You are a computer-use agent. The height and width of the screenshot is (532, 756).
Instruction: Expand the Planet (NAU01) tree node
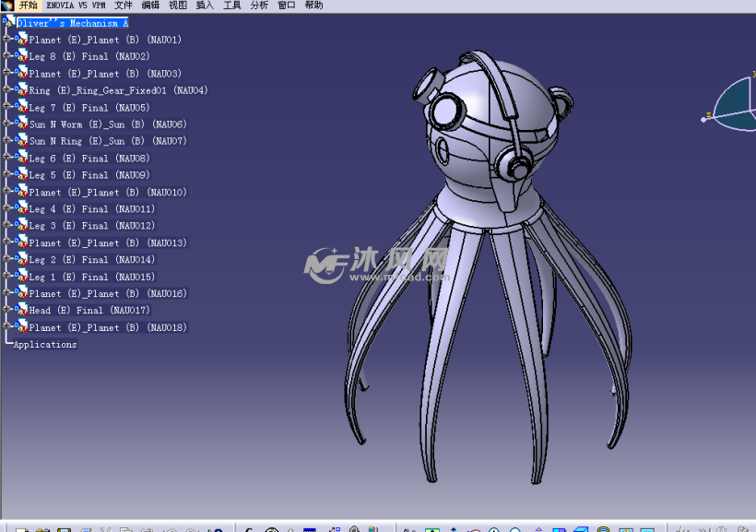7,40
